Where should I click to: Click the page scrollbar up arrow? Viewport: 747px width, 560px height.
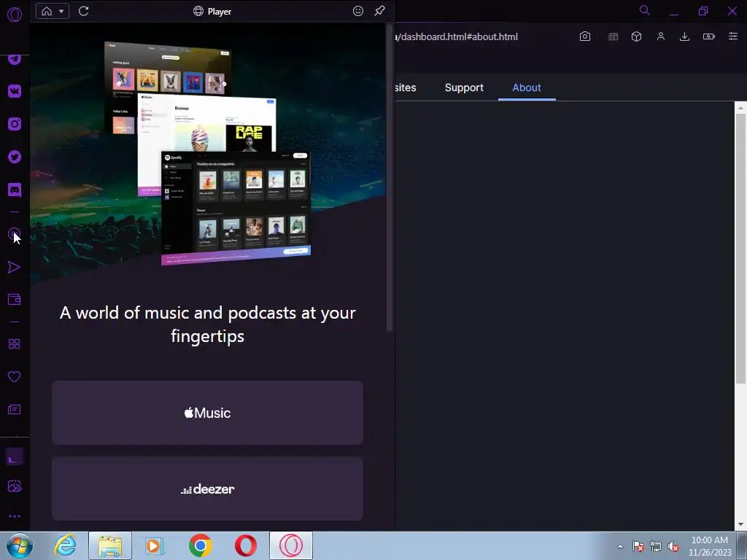coord(740,108)
